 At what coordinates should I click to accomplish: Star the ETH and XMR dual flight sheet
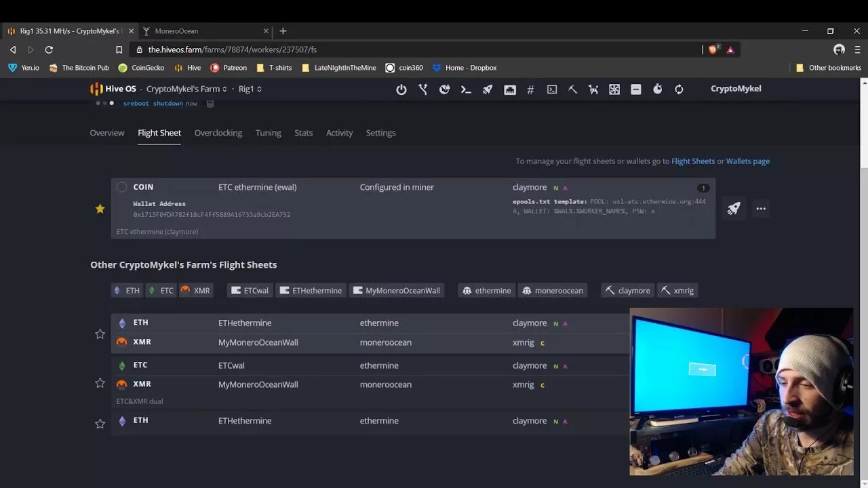[100, 333]
